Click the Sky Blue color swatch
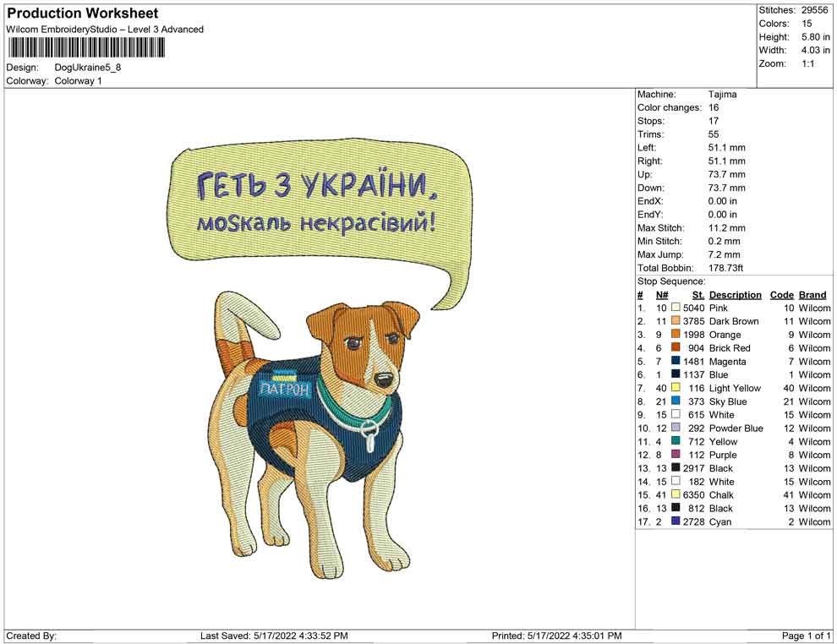The width and height of the screenshot is (837, 644). coord(676,401)
